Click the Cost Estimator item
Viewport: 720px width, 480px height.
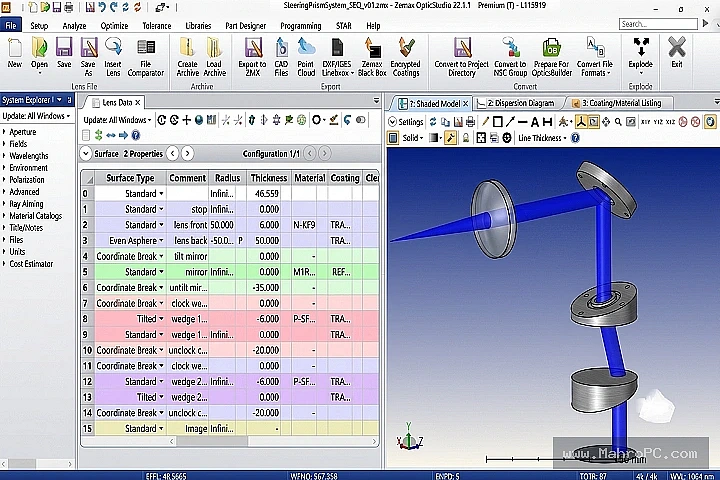[31, 264]
